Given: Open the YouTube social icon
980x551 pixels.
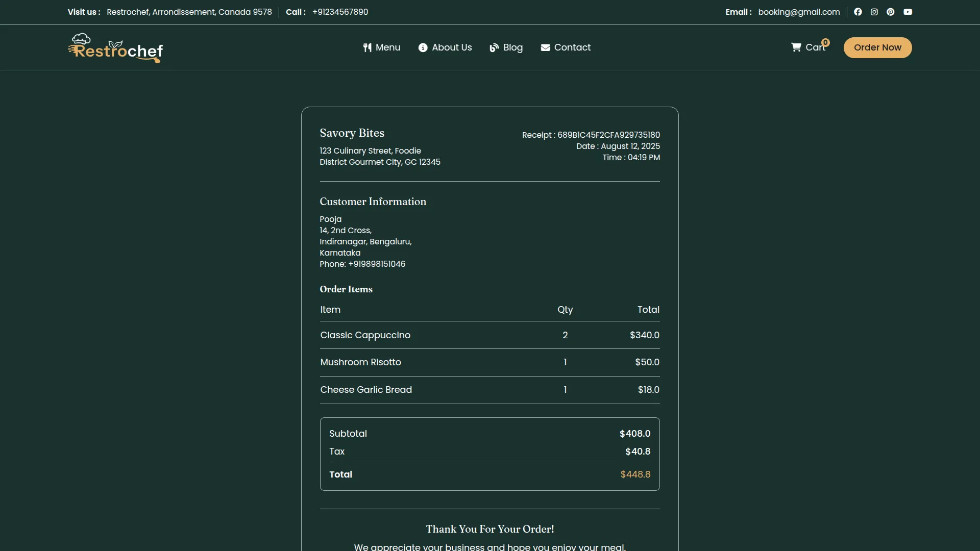Looking at the screenshot, I should pyautogui.click(x=908, y=12).
